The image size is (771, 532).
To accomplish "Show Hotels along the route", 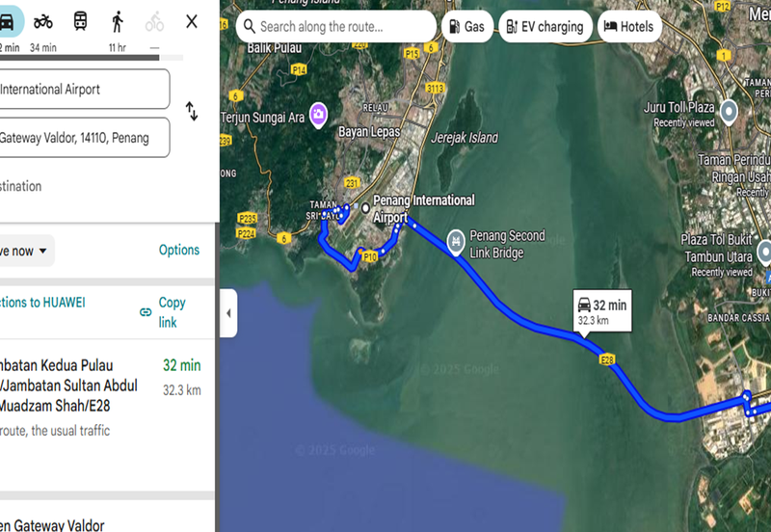I will (x=629, y=27).
